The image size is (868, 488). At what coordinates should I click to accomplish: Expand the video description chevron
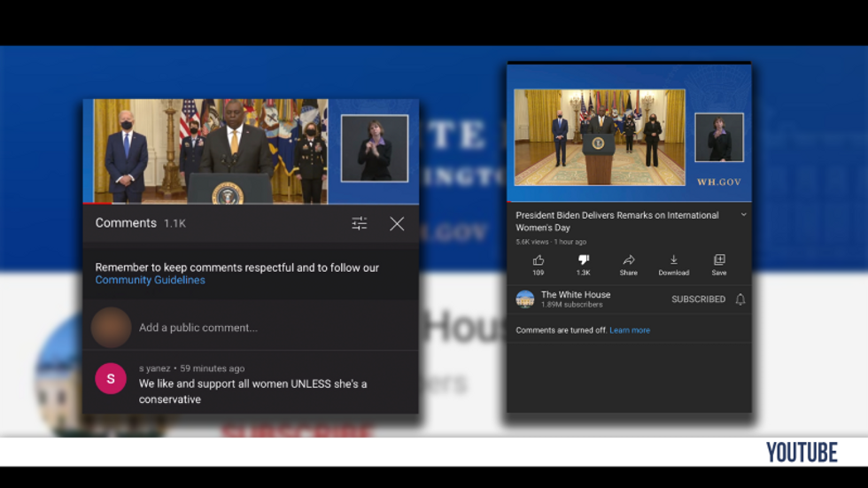tap(743, 214)
